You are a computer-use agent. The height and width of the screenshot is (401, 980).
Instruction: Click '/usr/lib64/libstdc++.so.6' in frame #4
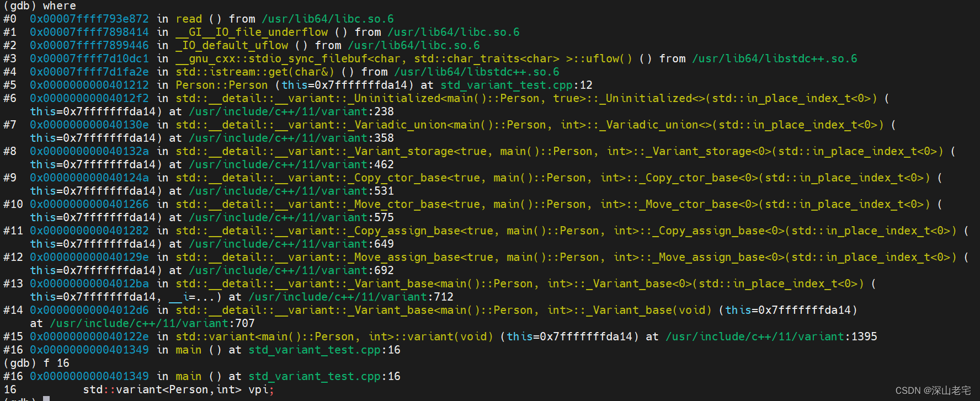point(477,72)
